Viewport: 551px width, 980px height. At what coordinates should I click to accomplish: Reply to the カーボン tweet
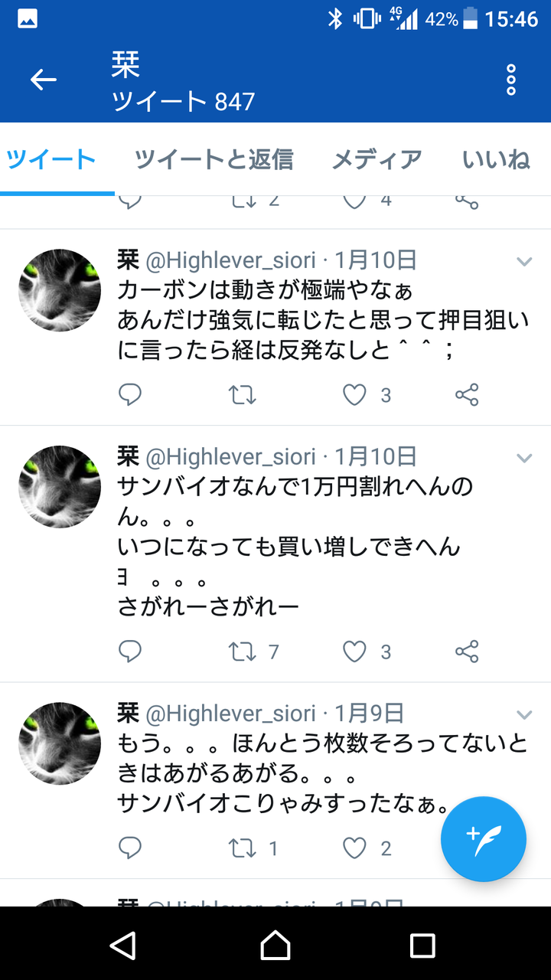[130, 395]
